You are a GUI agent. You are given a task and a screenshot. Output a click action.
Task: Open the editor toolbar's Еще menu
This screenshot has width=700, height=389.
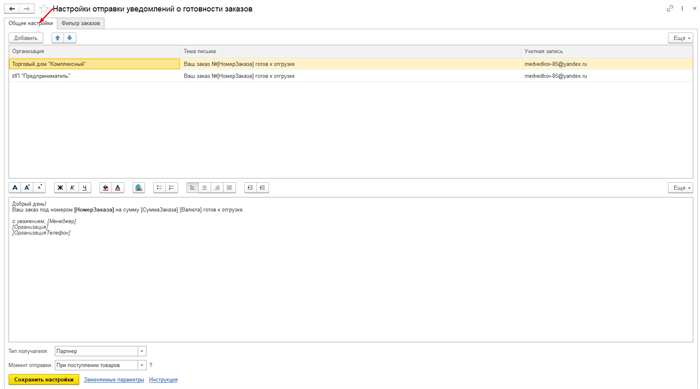tap(680, 188)
